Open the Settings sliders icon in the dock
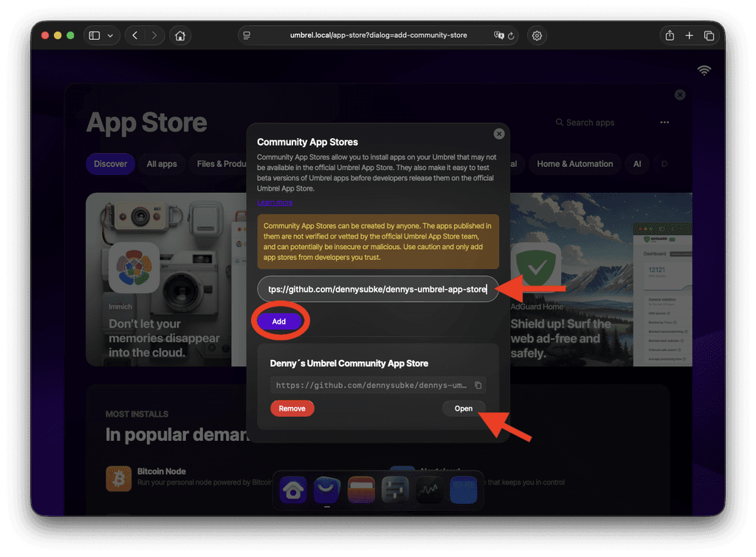 point(395,490)
